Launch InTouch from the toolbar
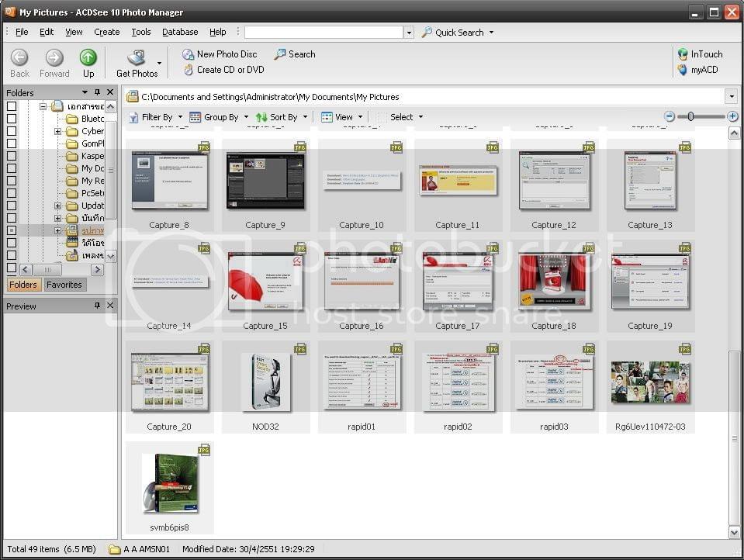 tap(682, 54)
